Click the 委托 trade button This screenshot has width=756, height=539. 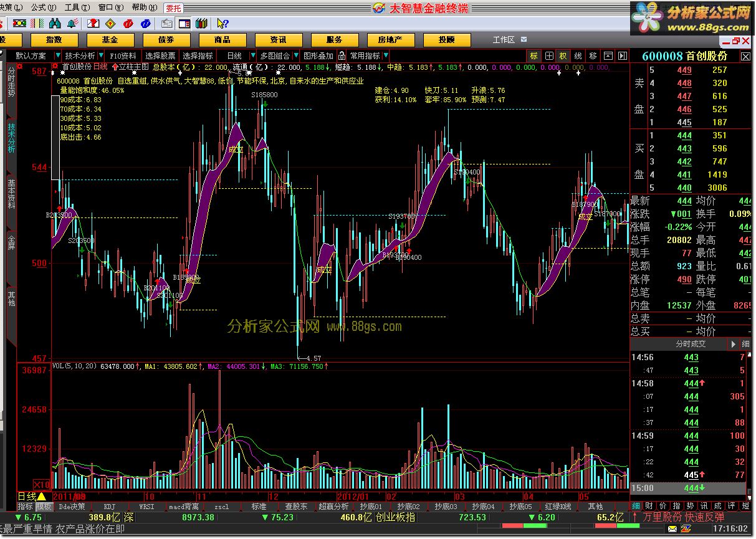(x=174, y=8)
